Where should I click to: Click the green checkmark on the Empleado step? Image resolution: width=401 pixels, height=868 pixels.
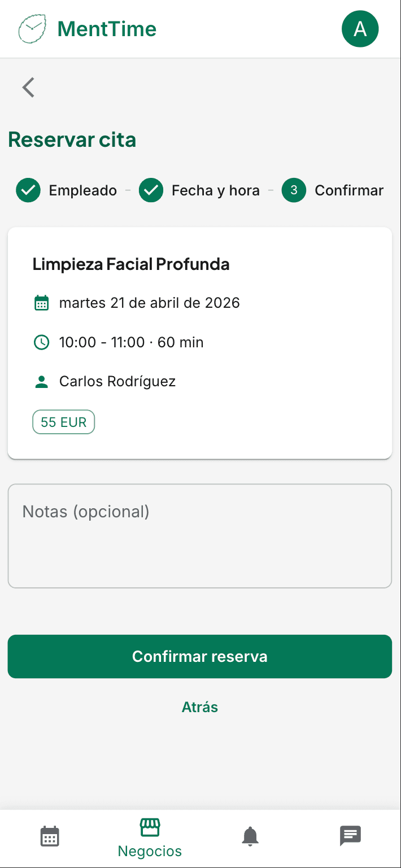pos(28,190)
